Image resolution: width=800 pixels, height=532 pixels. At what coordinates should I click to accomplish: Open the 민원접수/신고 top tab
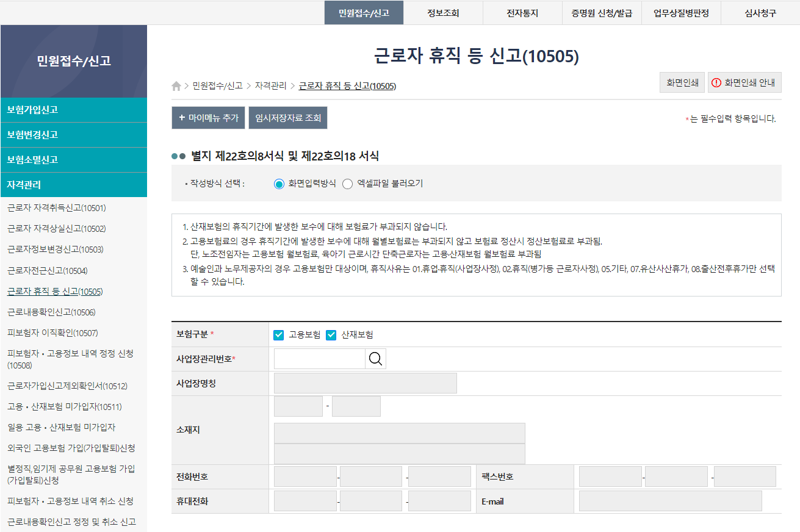(x=364, y=13)
